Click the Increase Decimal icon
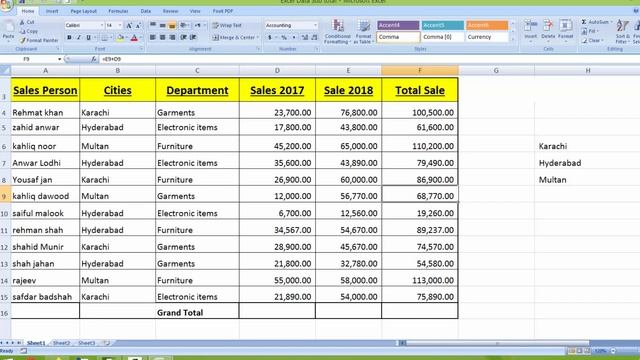 pos(305,37)
